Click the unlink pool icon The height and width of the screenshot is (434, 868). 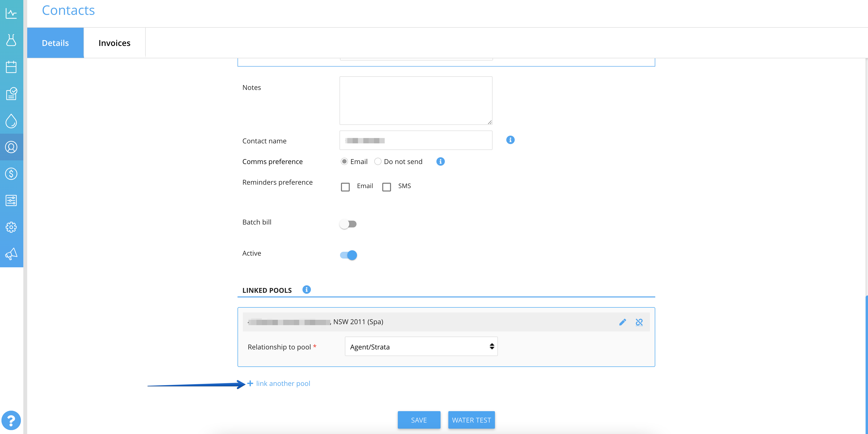(x=639, y=322)
